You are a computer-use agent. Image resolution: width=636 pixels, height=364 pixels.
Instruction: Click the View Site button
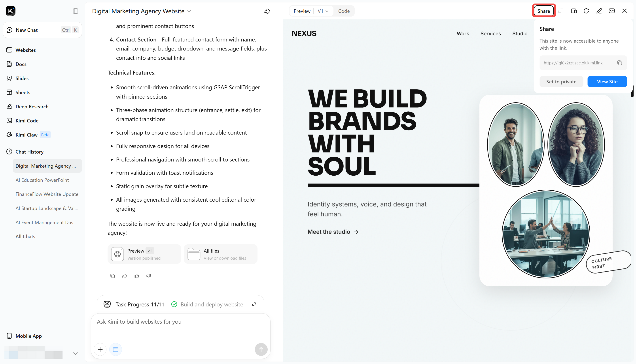pyautogui.click(x=607, y=82)
